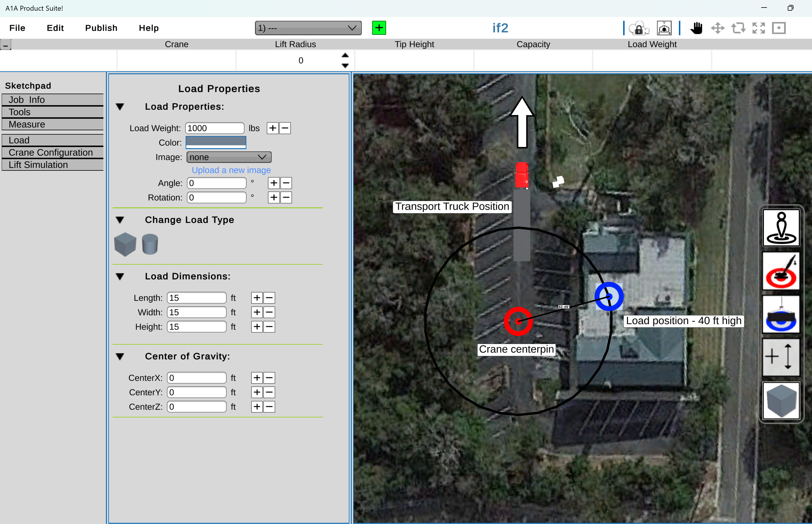Click the person location pin icon
Screen dimensions: 812x524
(781, 228)
